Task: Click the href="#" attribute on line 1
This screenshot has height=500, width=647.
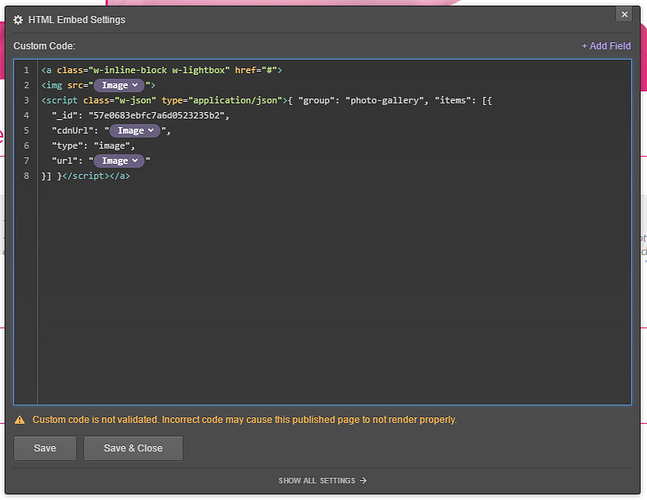Action: [x=256, y=70]
